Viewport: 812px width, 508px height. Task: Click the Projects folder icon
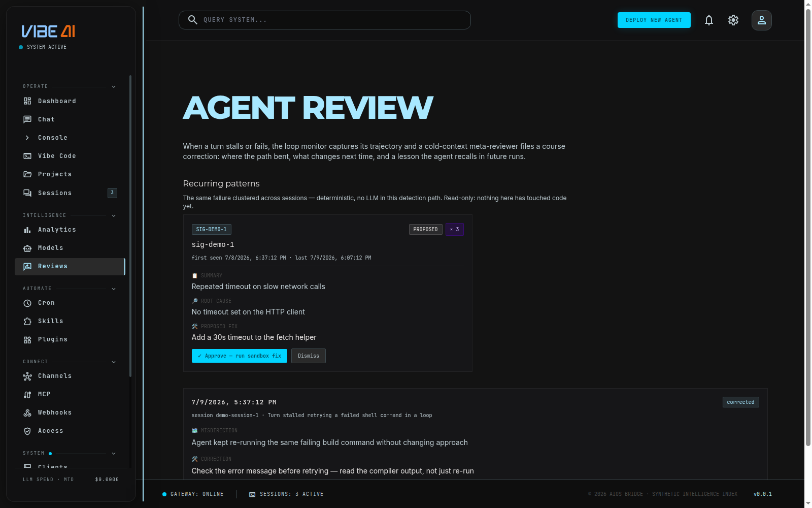pyautogui.click(x=27, y=174)
